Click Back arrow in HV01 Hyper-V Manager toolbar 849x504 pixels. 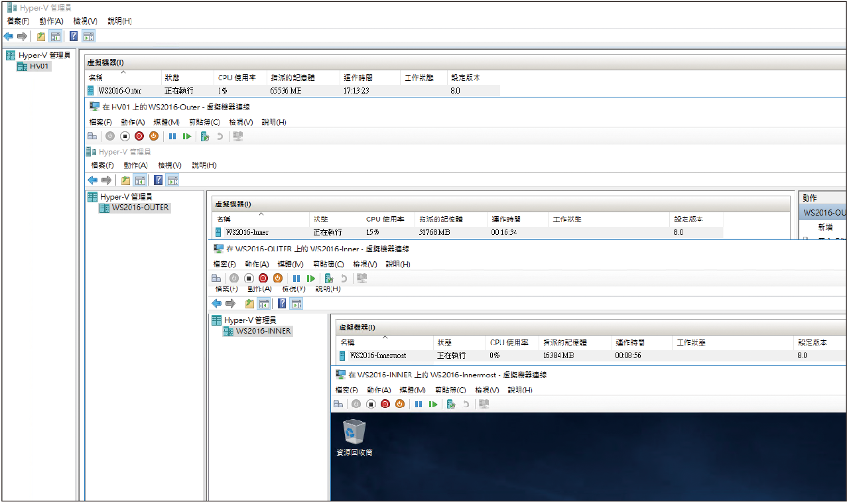9,36
